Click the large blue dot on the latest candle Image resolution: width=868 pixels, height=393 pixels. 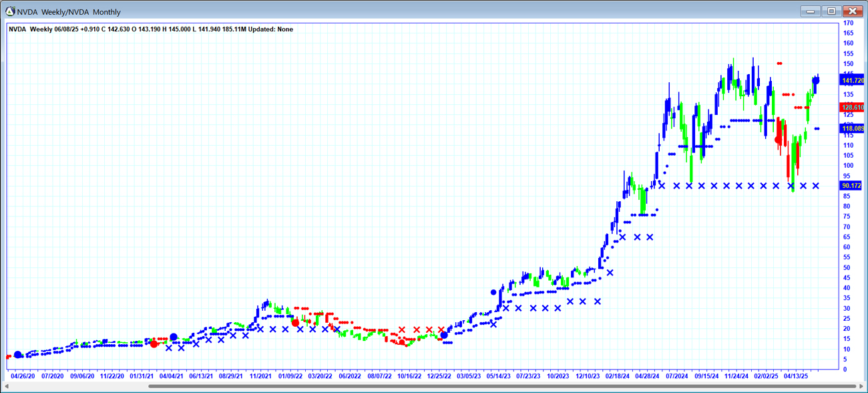pyautogui.click(x=815, y=80)
